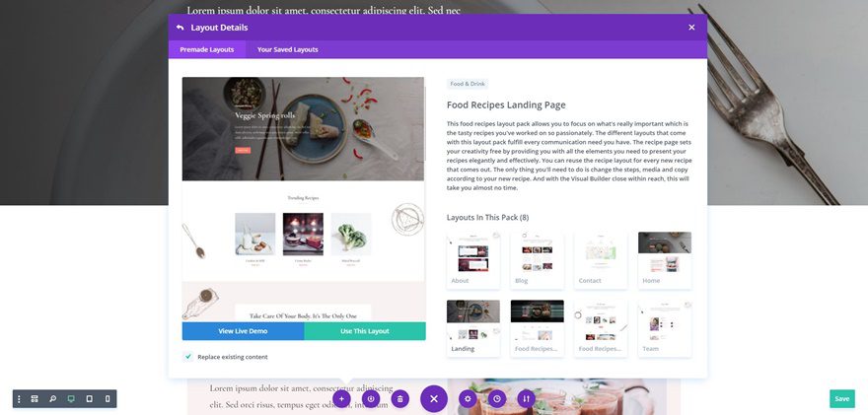Click the Food & Drink category tag
This screenshot has width=868, height=415.
click(468, 84)
